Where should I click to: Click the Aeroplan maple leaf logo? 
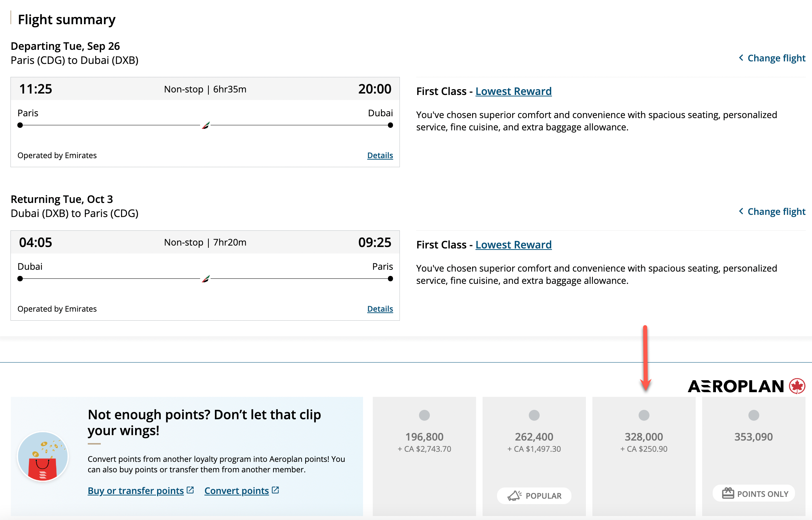pyautogui.click(x=797, y=386)
